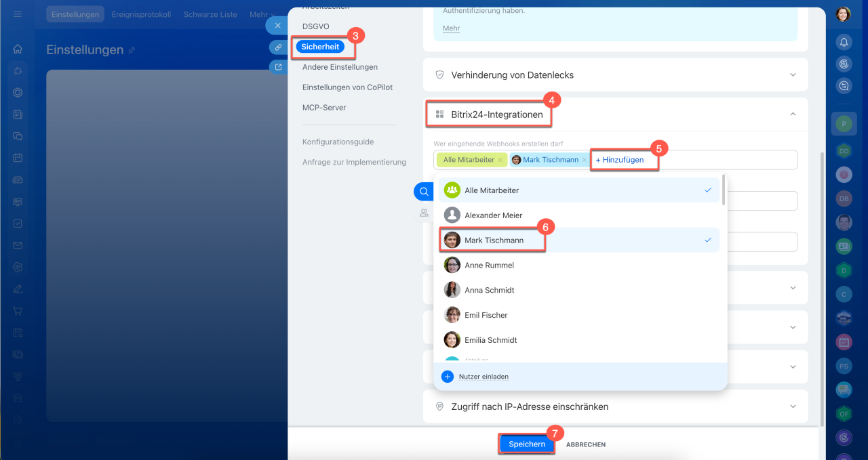
Task: Click the copy link icon on slider edge
Action: tap(277, 47)
